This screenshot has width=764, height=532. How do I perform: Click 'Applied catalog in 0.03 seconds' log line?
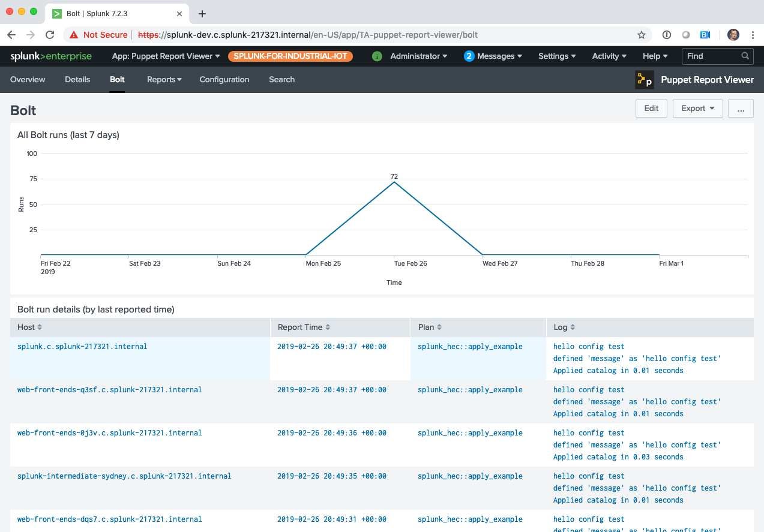(x=618, y=457)
